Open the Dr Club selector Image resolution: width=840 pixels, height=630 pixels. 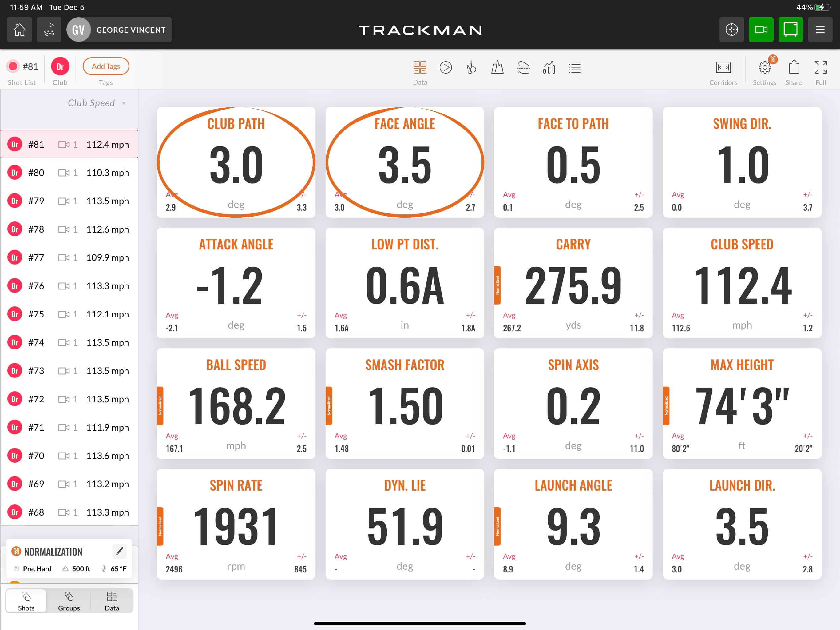click(60, 67)
